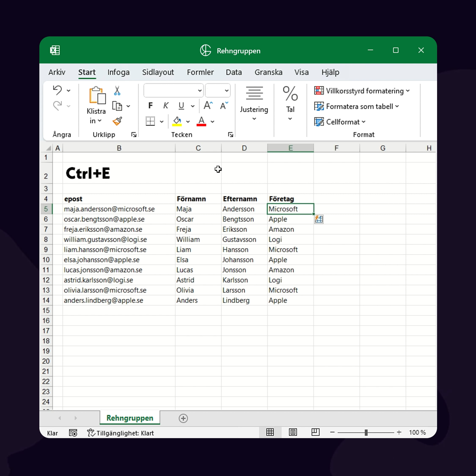
Task: Add a new sheet with the plus button
Action: tap(183, 418)
